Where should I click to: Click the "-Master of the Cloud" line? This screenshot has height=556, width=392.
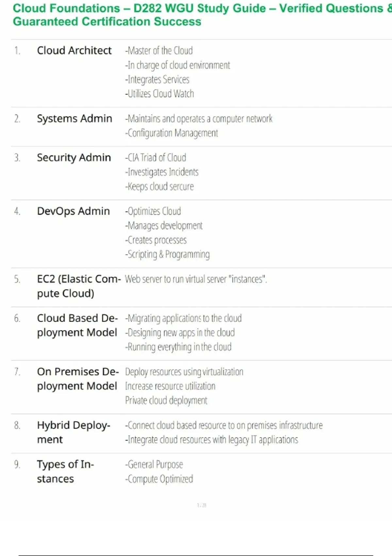tap(159, 51)
